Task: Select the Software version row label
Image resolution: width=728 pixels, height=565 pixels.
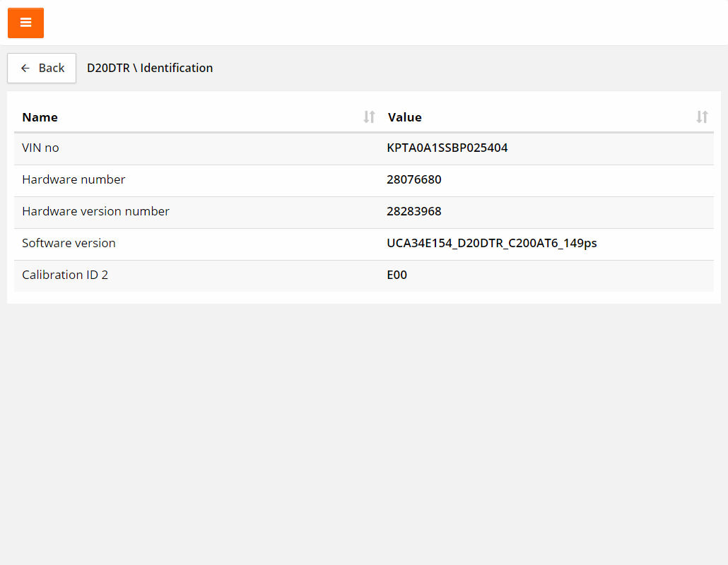Action: 69,244
